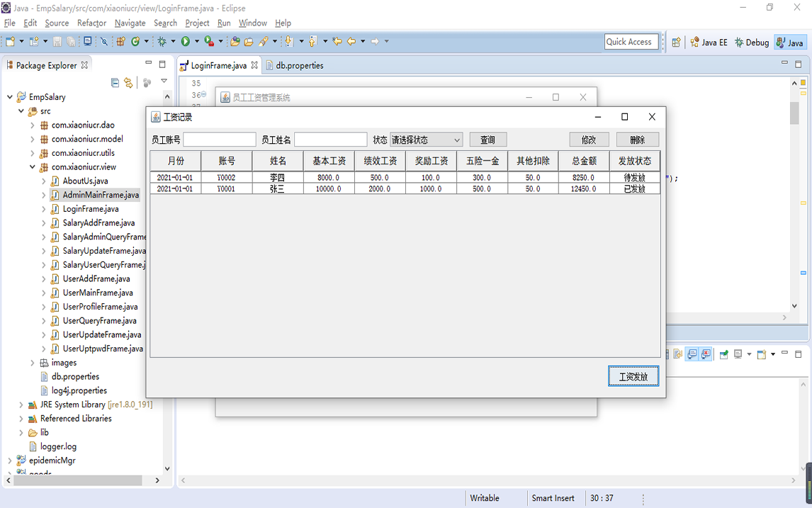Open the console/monitor toolbar icon
Viewport: 812px width, 508px height.
click(x=88, y=41)
